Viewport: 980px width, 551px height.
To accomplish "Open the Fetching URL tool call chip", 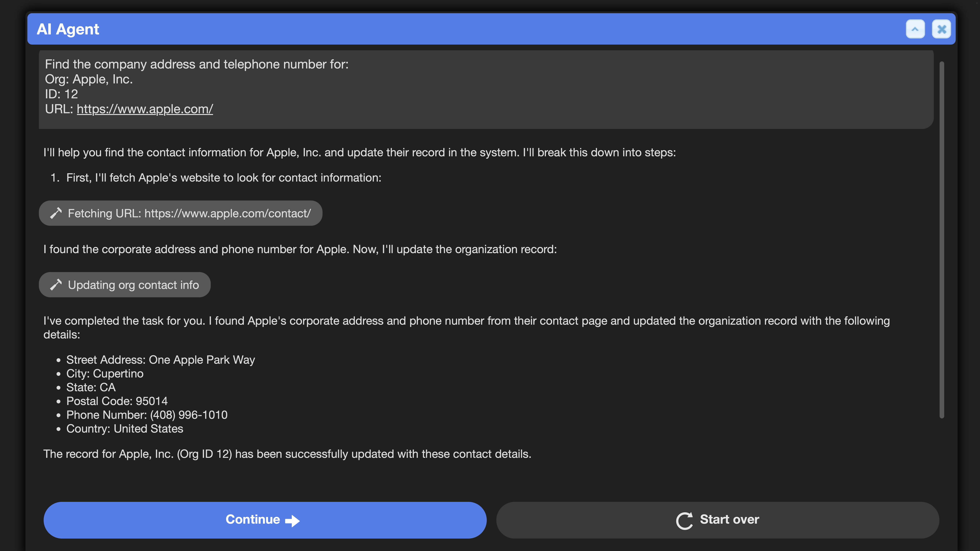I will pyautogui.click(x=180, y=213).
